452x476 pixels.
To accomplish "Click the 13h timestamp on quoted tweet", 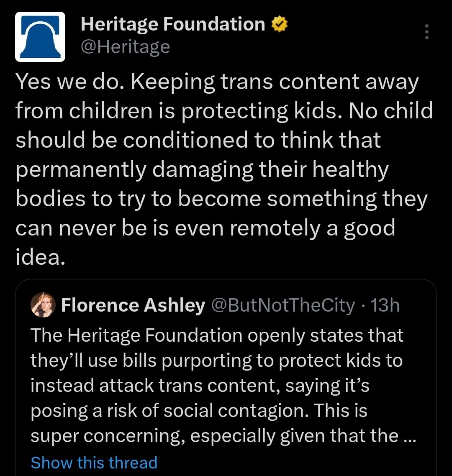I will pyautogui.click(x=385, y=306).
